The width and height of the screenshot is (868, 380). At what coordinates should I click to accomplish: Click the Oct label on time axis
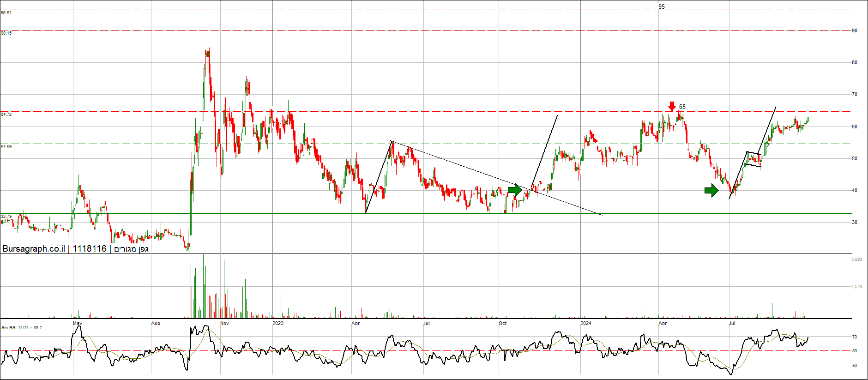point(502,323)
